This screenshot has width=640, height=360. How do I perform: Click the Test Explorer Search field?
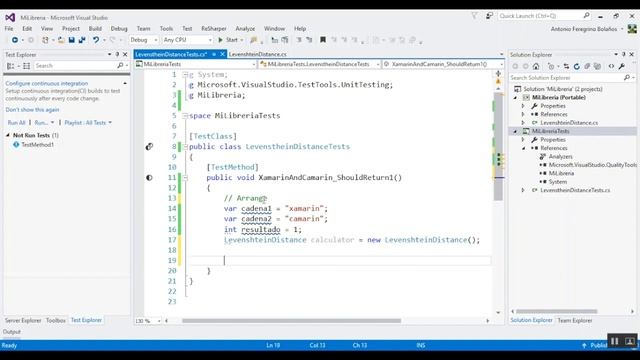(81, 66)
